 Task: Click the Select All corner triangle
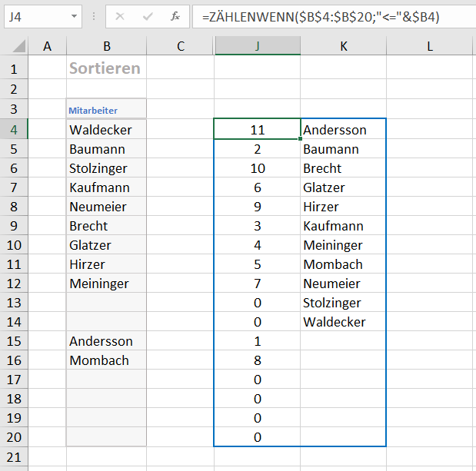click(x=18, y=46)
